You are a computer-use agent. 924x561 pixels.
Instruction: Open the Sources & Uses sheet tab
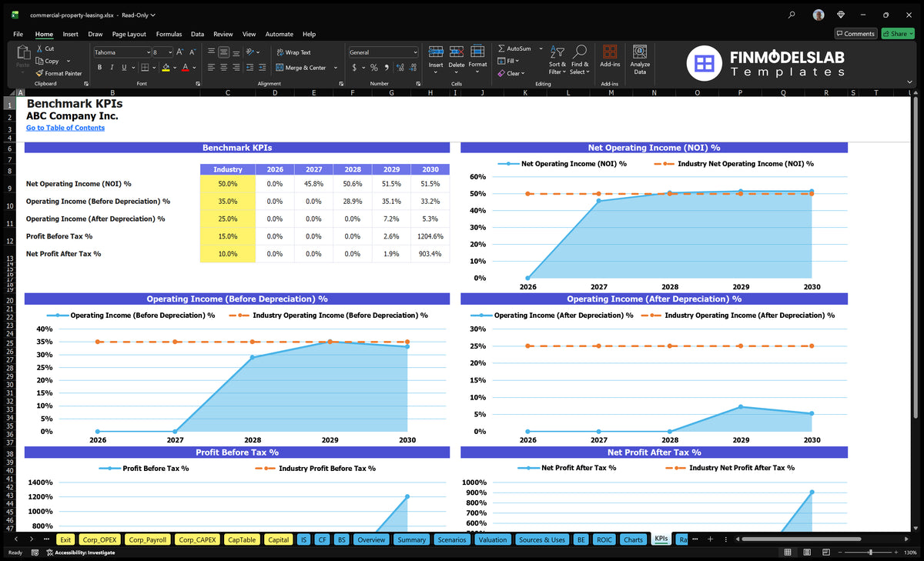[x=541, y=539]
